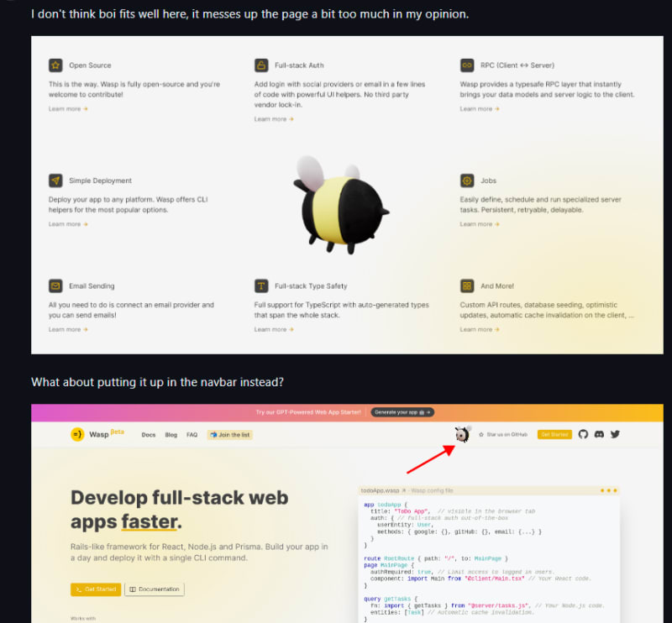Click the small bee in the navbar

point(463,434)
